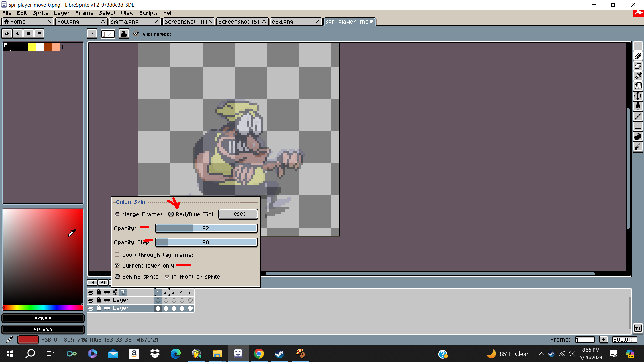Select frame 3 in timeline header
The image size is (644, 362).
pyautogui.click(x=173, y=292)
